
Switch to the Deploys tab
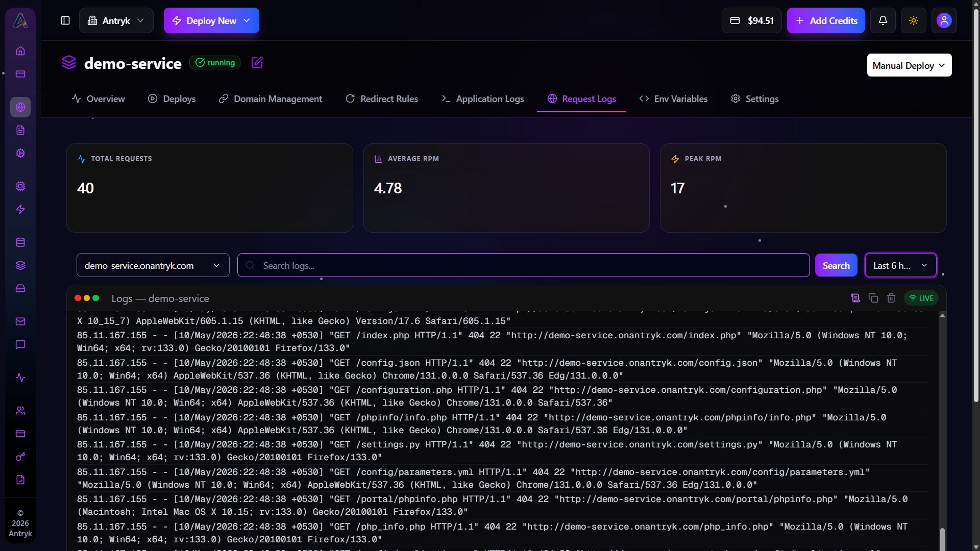coord(171,98)
